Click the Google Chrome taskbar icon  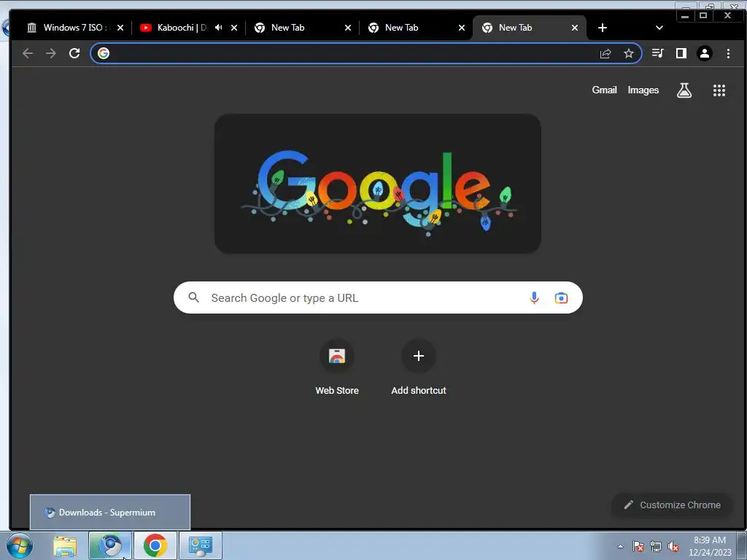155,545
